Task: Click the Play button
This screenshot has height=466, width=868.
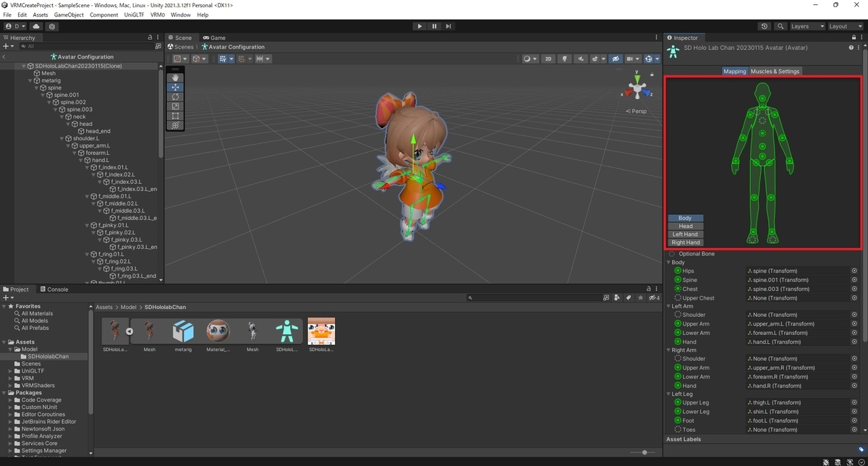Action: (x=420, y=26)
